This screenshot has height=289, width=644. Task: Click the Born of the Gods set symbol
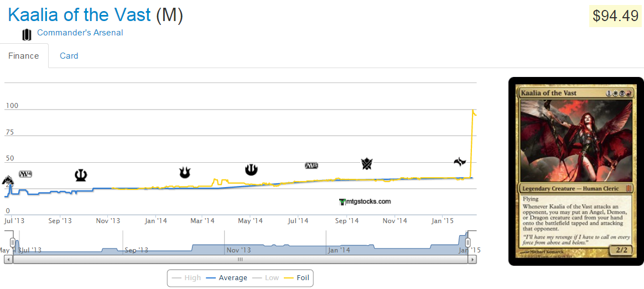(x=185, y=173)
